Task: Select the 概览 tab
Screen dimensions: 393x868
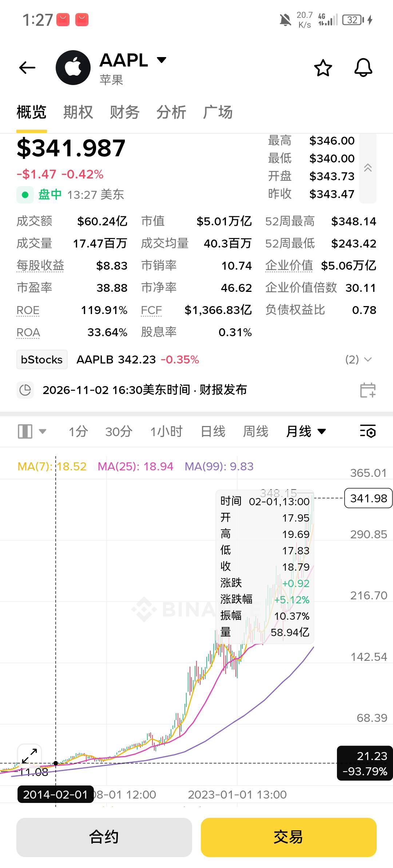Action: pyautogui.click(x=31, y=112)
